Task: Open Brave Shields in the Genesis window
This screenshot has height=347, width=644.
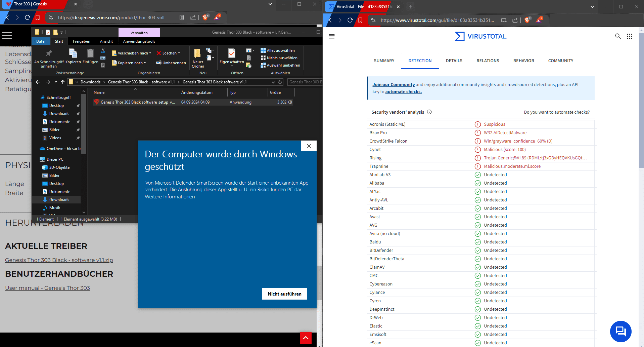Action: coord(205,17)
